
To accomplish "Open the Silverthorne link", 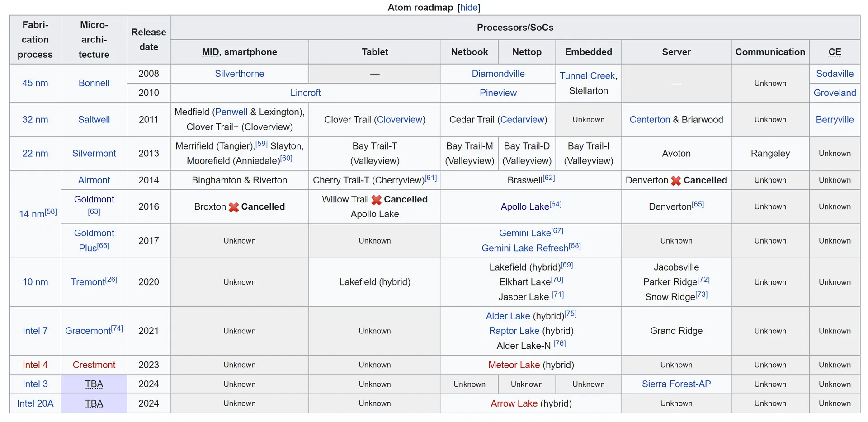I will pyautogui.click(x=239, y=74).
